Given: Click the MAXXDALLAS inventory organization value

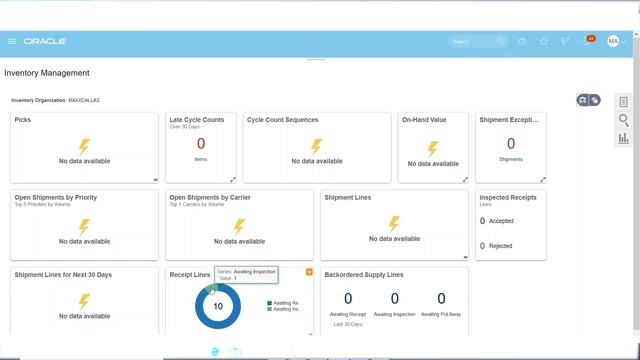Looking at the screenshot, I should click(x=84, y=100).
